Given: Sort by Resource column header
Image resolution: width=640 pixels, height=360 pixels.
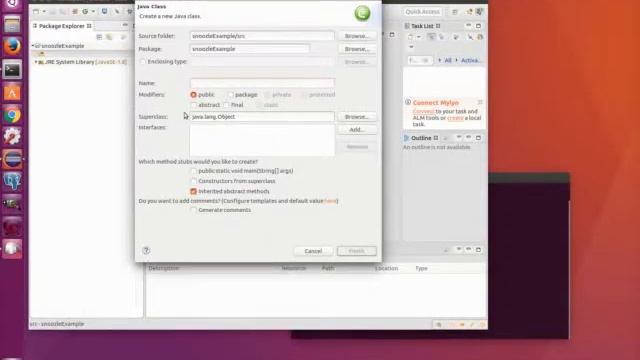Looking at the screenshot, I should pyautogui.click(x=294, y=268).
